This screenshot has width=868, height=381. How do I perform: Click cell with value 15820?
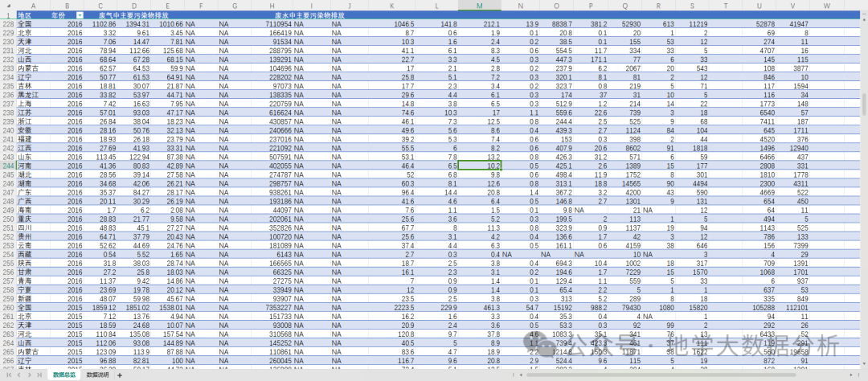[692, 307]
